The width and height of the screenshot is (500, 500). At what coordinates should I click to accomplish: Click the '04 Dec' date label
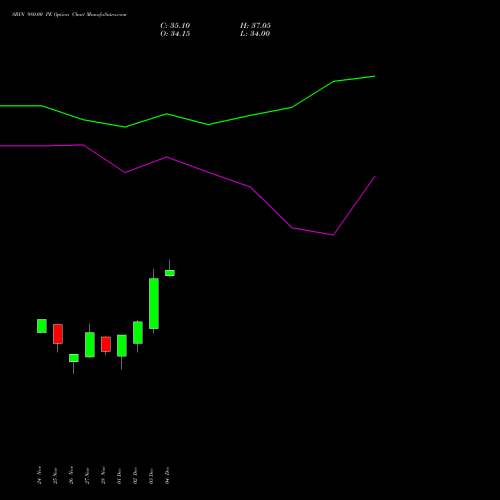pyautogui.click(x=167, y=475)
